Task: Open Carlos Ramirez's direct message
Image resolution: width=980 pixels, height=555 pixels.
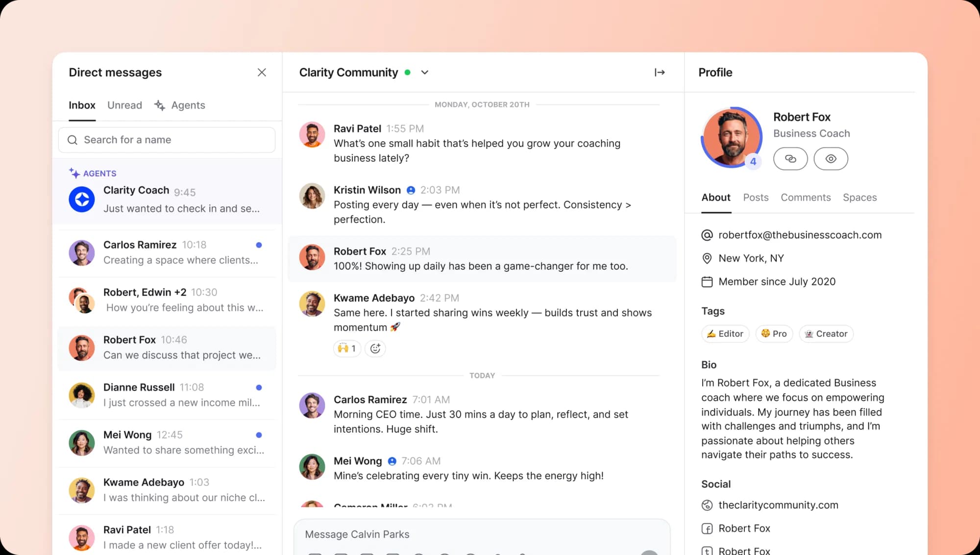Action: coord(167,253)
